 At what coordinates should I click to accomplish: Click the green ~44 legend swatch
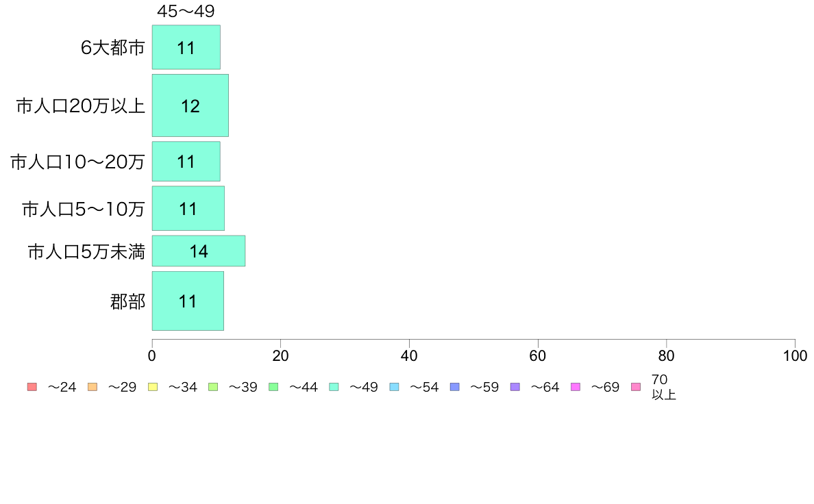273,387
